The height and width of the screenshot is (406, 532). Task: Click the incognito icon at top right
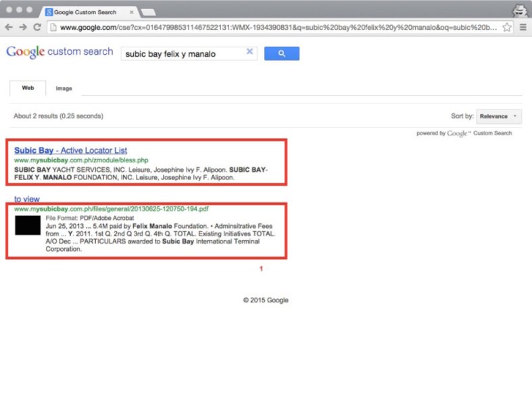519,10
